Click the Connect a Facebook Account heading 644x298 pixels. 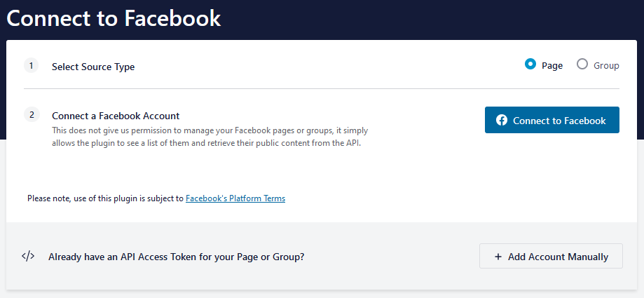click(x=116, y=116)
